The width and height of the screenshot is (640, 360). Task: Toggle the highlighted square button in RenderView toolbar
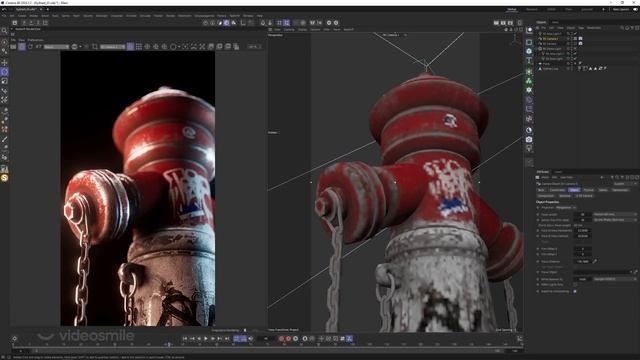click(130, 47)
